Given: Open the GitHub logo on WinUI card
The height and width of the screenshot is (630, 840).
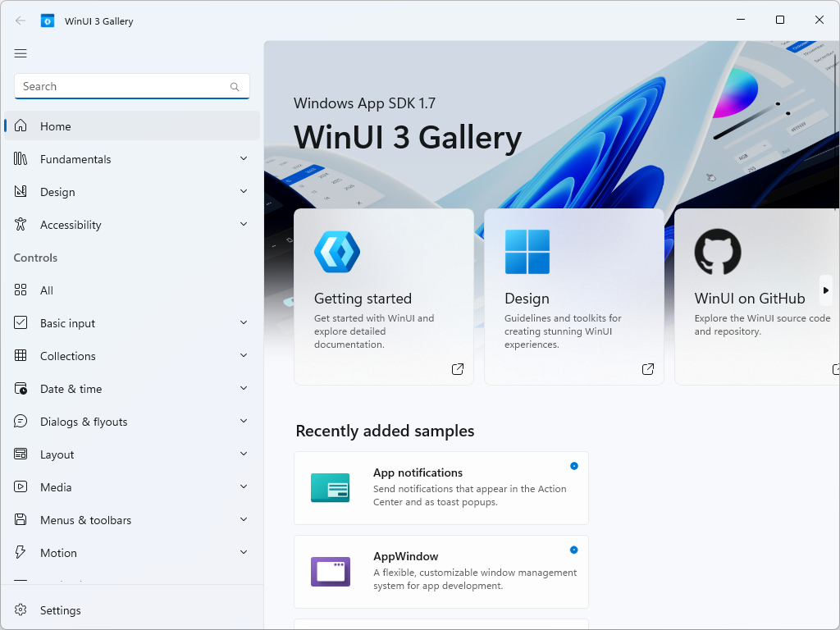Looking at the screenshot, I should (718, 251).
